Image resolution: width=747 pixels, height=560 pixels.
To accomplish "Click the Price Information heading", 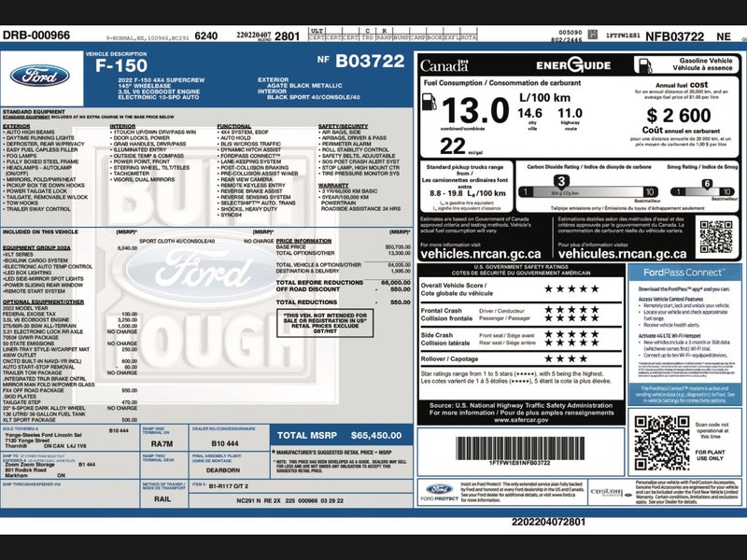I will click(x=304, y=241).
